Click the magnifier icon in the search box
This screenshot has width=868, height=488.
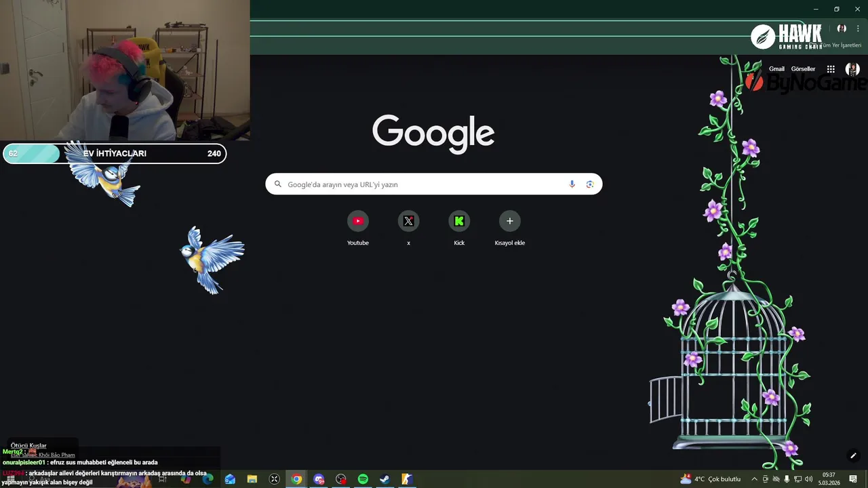tap(277, 184)
